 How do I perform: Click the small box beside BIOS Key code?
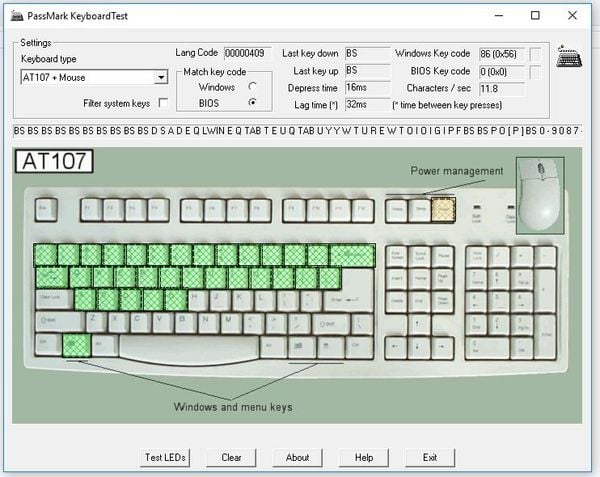coord(535,72)
